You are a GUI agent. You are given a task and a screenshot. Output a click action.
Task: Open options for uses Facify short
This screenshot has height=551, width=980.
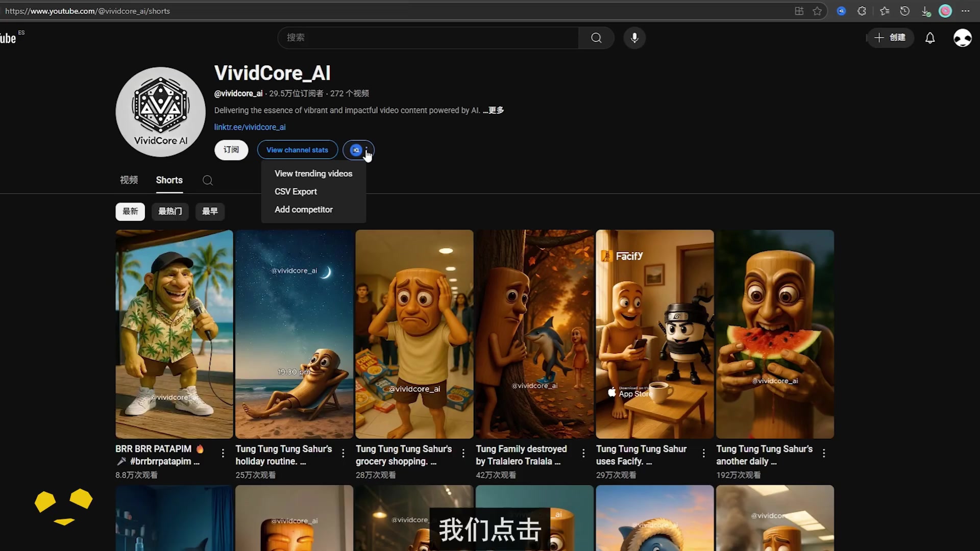pos(704,453)
